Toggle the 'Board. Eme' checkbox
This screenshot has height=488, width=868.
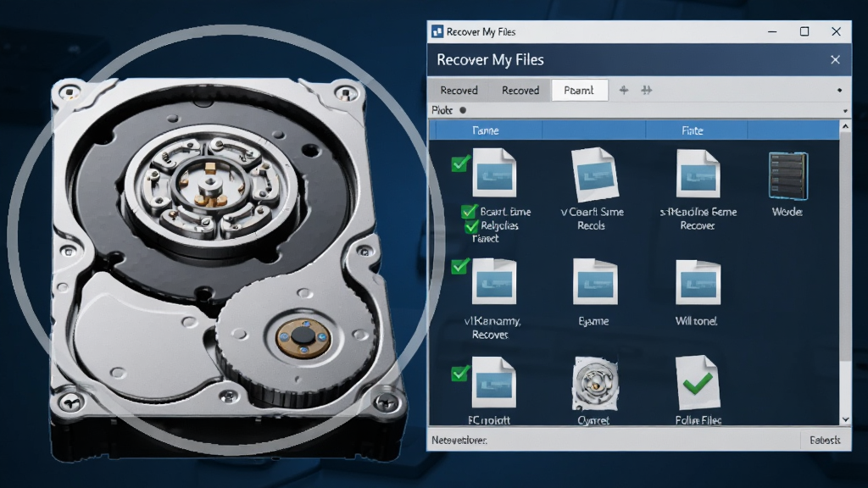coord(468,211)
